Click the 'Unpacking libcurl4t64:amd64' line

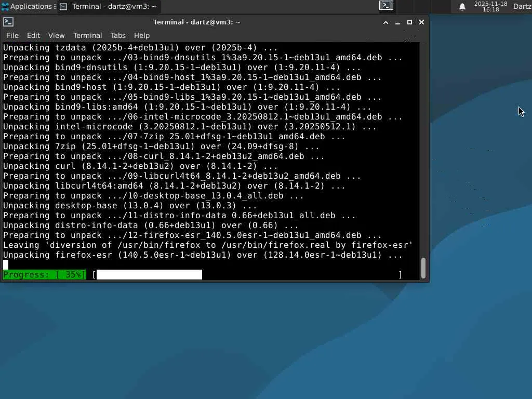click(174, 185)
